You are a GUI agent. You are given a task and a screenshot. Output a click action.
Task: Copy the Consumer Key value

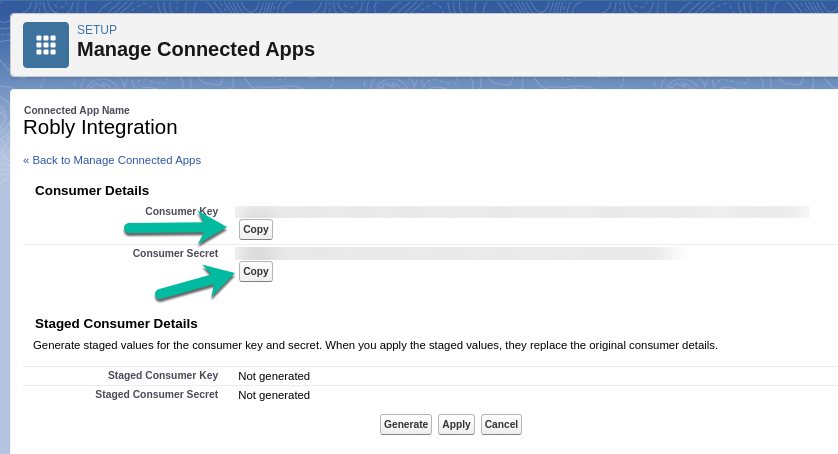pyautogui.click(x=256, y=229)
